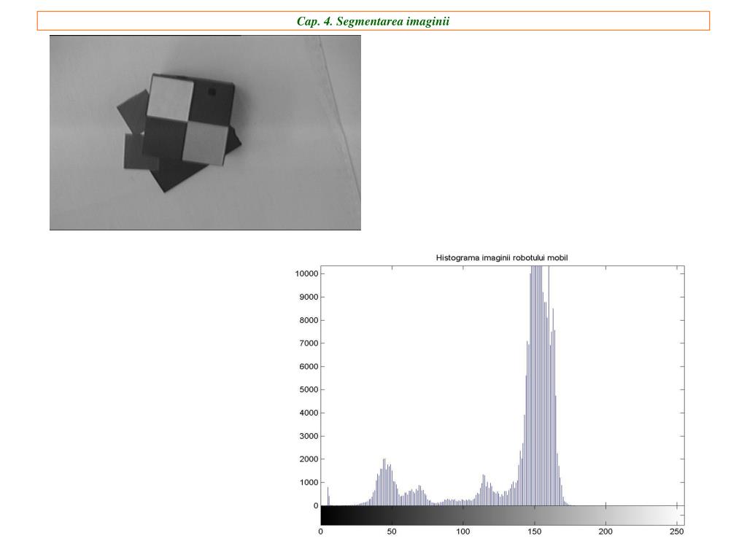Click the y-axis value 5000

coord(309,389)
